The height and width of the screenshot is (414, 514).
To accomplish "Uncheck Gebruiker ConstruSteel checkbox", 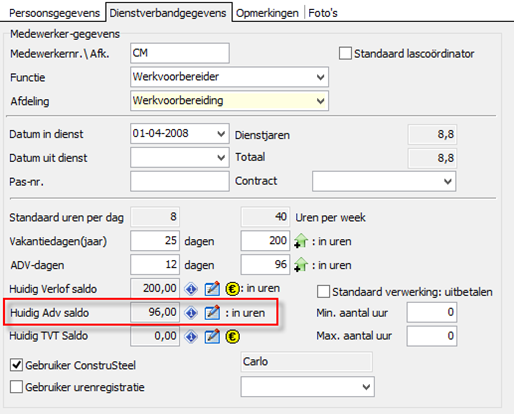I will (x=16, y=365).
